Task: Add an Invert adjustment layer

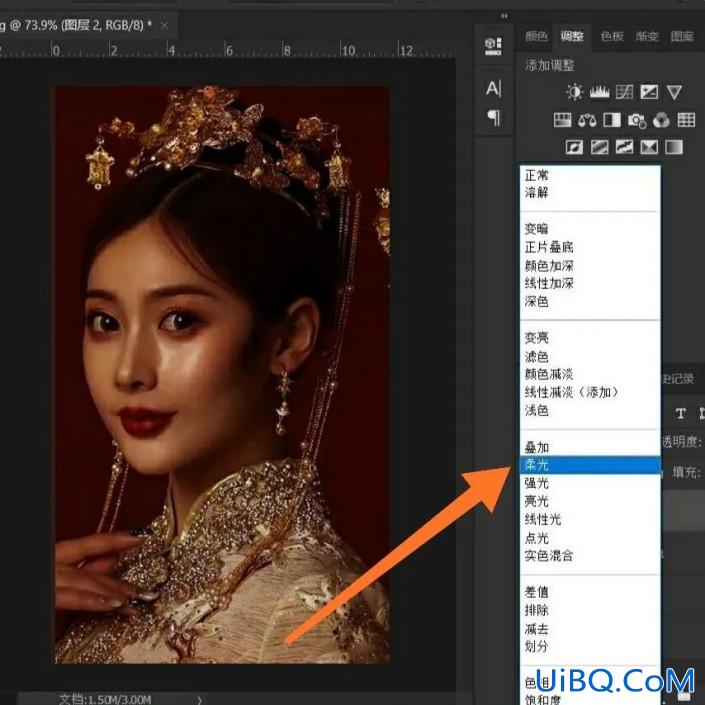Action: tap(574, 147)
